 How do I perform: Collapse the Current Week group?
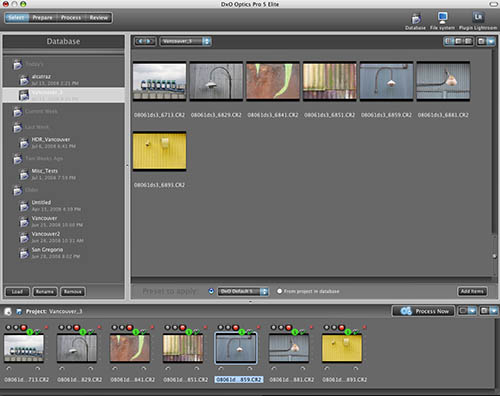point(18,112)
